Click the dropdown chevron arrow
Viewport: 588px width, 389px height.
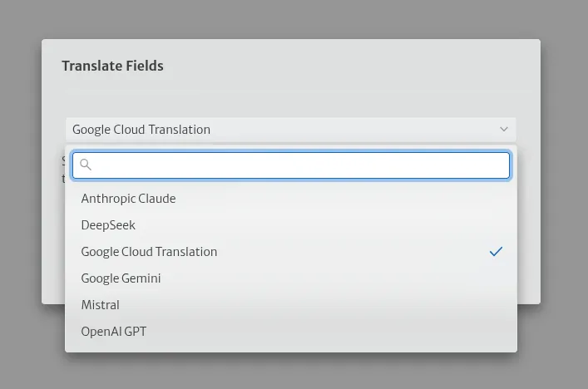coord(504,130)
